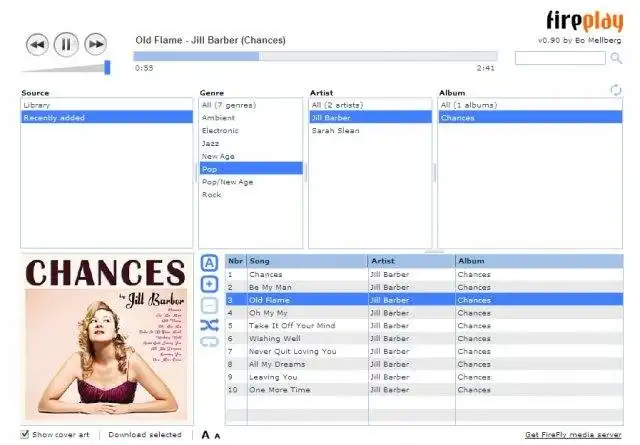This screenshot has width=640, height=445.
Task: Select the Library source
Action: pyautogui.click(x=107, y=105)
